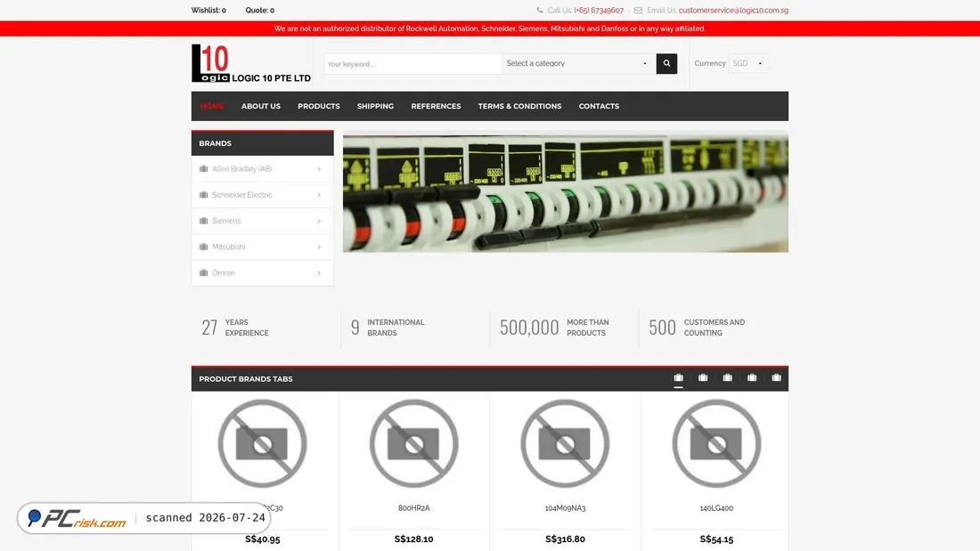
Task: Click the envelope icon beside Email Us
Action: 638,10
